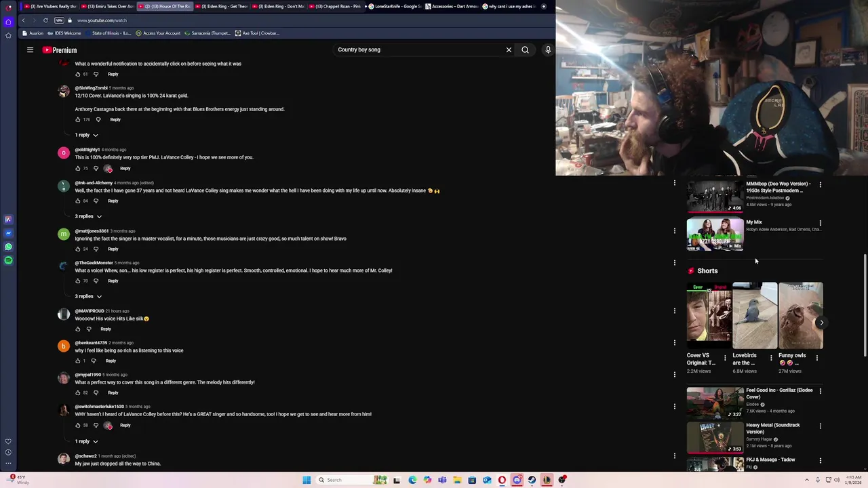Open Steam from the taskbar
The height and width of the screenshot is (488, 868).
pos(532,480)
